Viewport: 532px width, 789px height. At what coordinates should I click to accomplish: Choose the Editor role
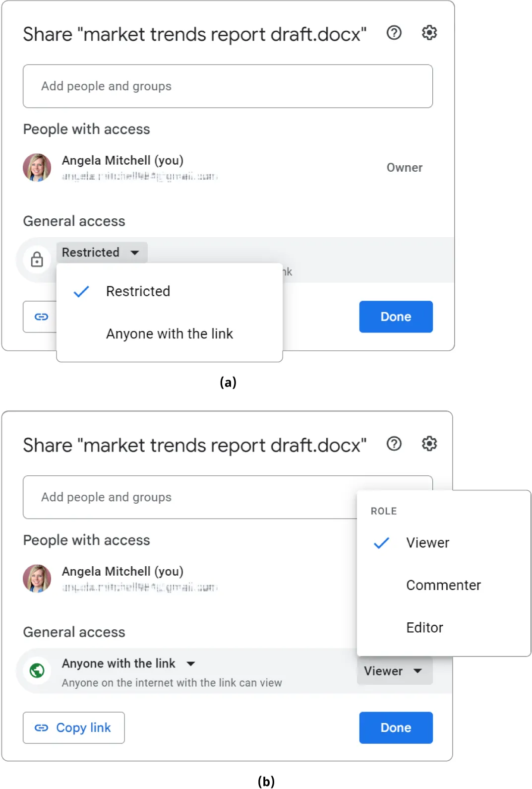(424, 628)
